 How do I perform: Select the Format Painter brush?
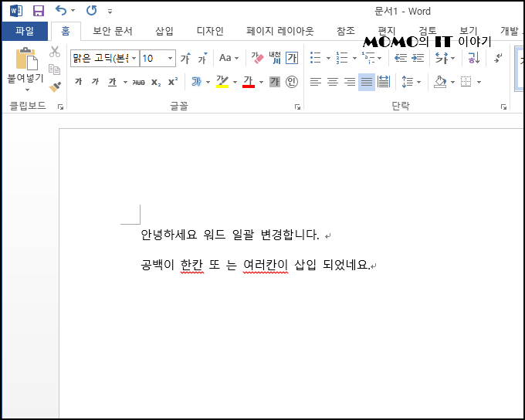55,87
